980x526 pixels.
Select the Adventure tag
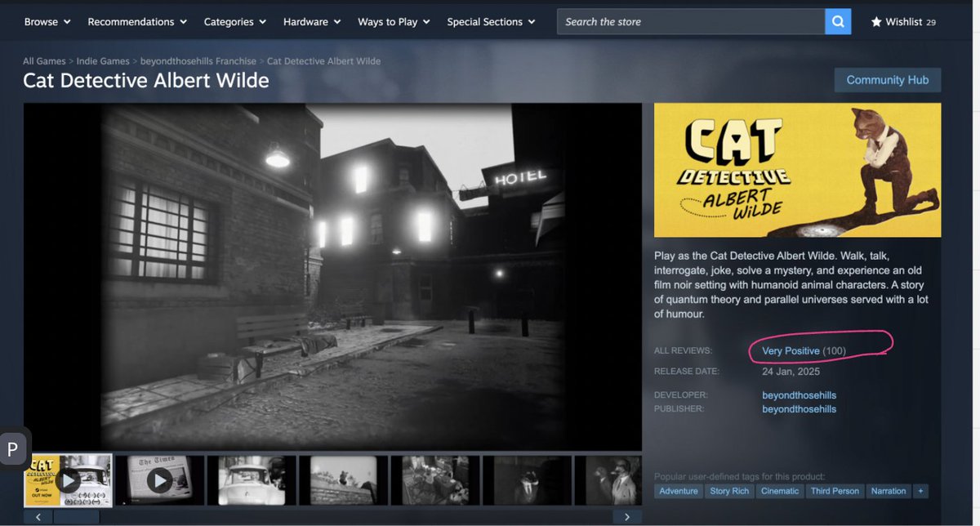pyautogui.click(x=679, y=491)
